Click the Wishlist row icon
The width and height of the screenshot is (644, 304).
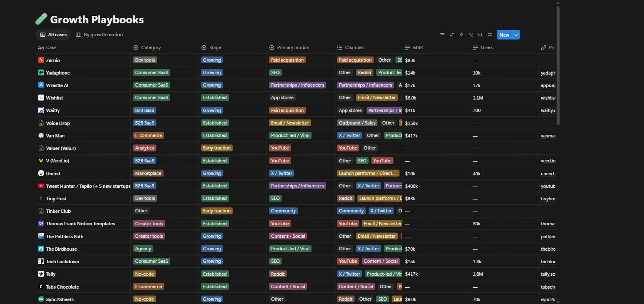(x=41, y=97)
